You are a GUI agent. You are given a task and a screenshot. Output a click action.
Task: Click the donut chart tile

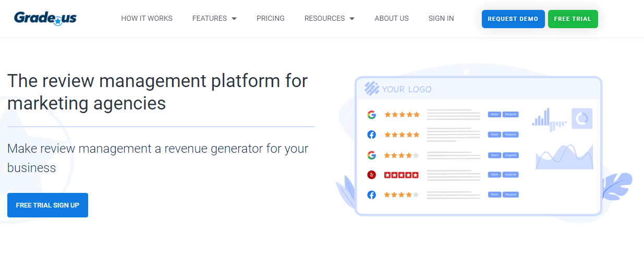582,119
